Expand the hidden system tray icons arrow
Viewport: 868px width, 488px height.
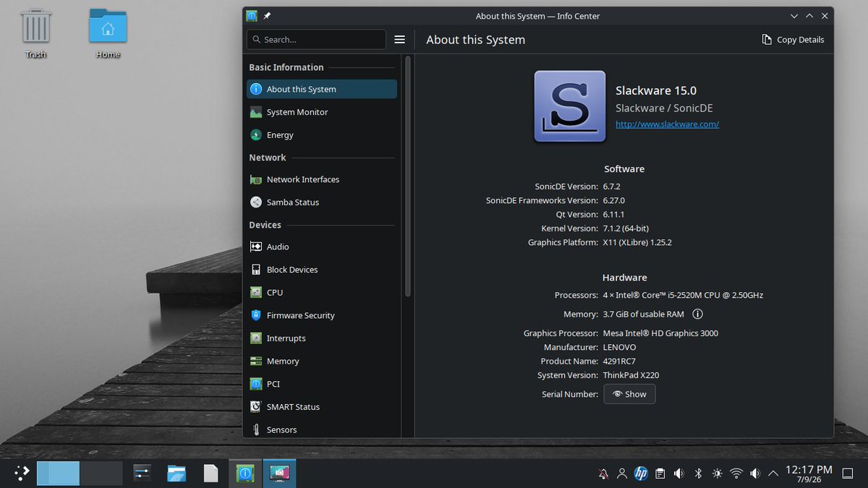point(773,474)
